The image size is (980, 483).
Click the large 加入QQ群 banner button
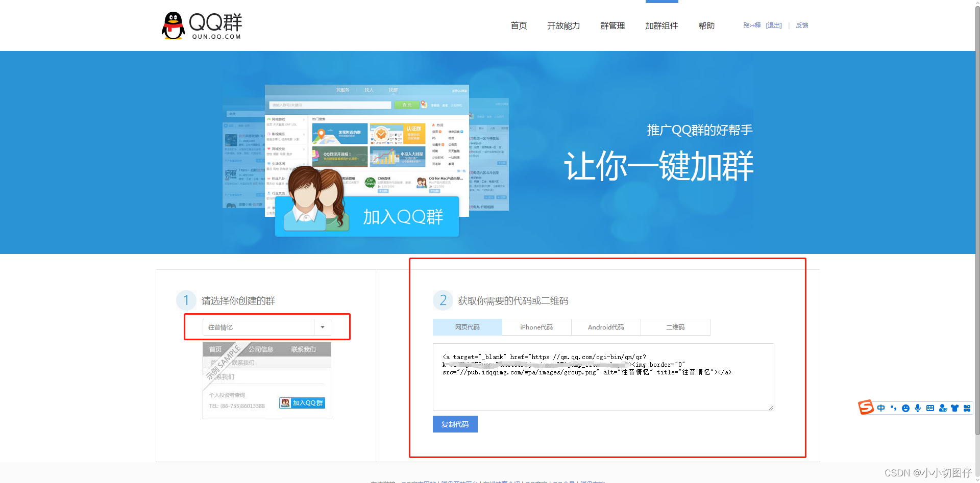[367, 217]
